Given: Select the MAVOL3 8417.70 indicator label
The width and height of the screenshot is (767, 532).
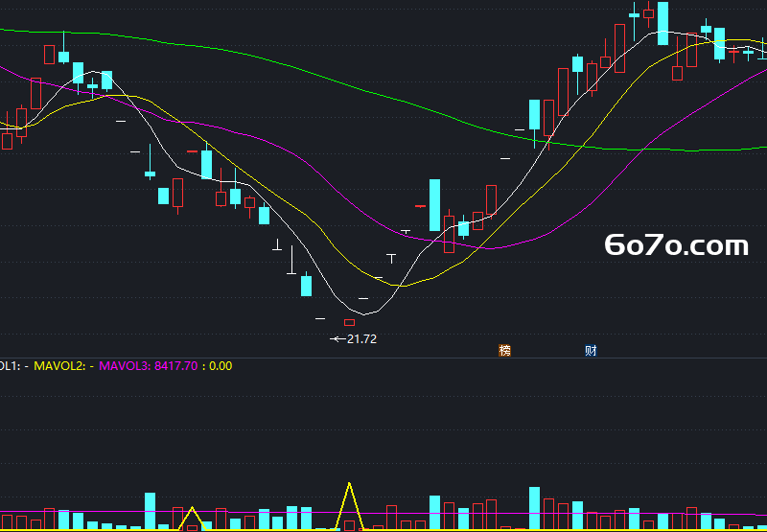Looking at the screenshot, I should point(149,366).
